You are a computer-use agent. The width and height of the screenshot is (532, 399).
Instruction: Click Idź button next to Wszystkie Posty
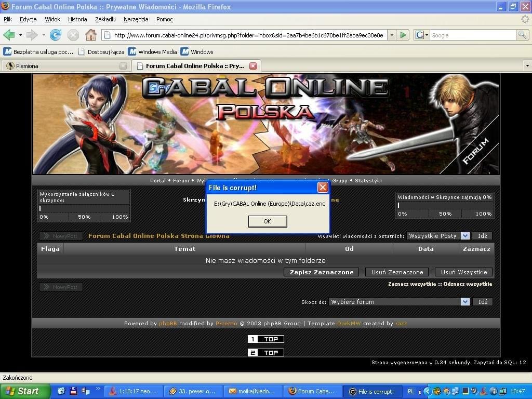point(482,236)
